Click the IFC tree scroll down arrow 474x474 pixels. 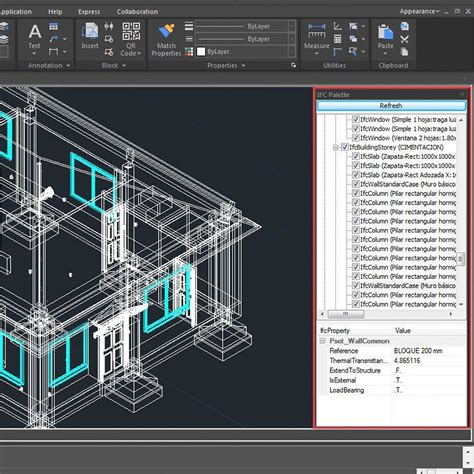point(461,304)
